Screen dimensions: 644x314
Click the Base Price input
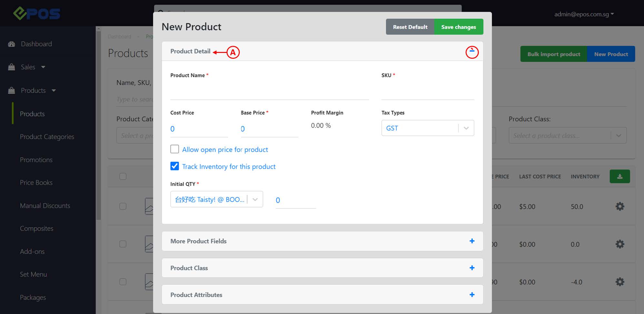pyautogui.click(x=269, y=129)
